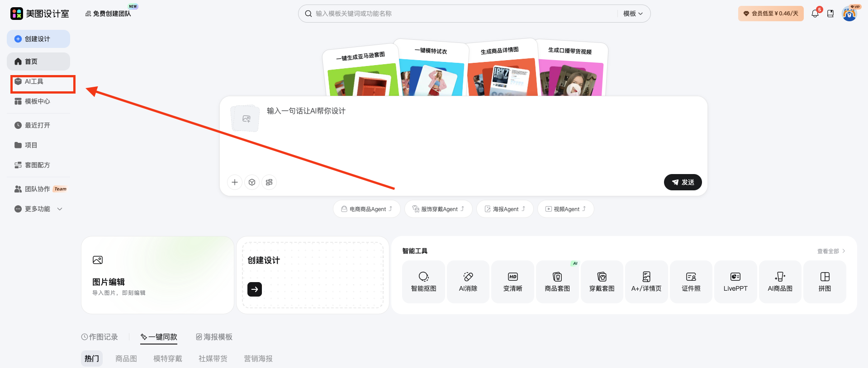Click the plus icon in the AI prompt box
868x368 pixels.
(234, 182)
